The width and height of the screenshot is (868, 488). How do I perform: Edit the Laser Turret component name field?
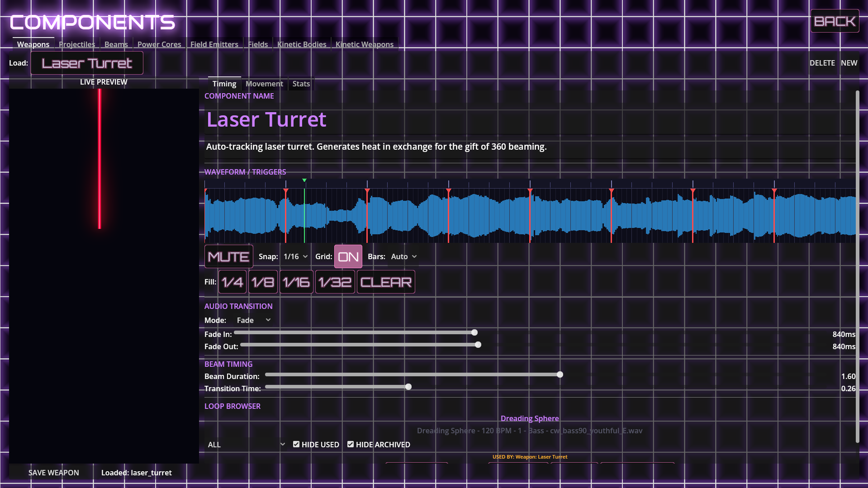point(530,119)
